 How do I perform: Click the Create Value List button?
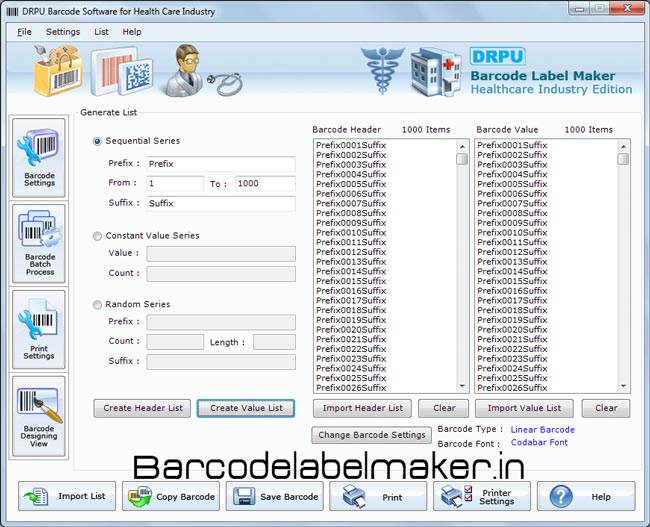(x=246, y=408)
